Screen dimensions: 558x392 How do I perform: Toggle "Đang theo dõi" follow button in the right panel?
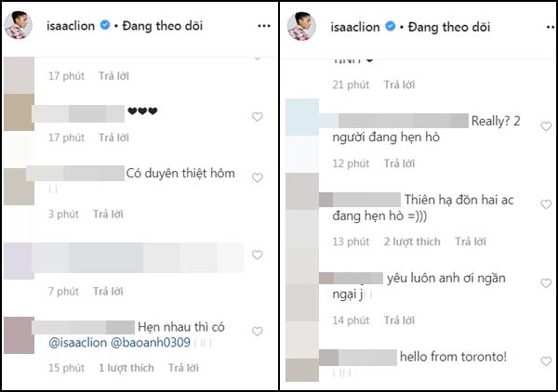443,27
